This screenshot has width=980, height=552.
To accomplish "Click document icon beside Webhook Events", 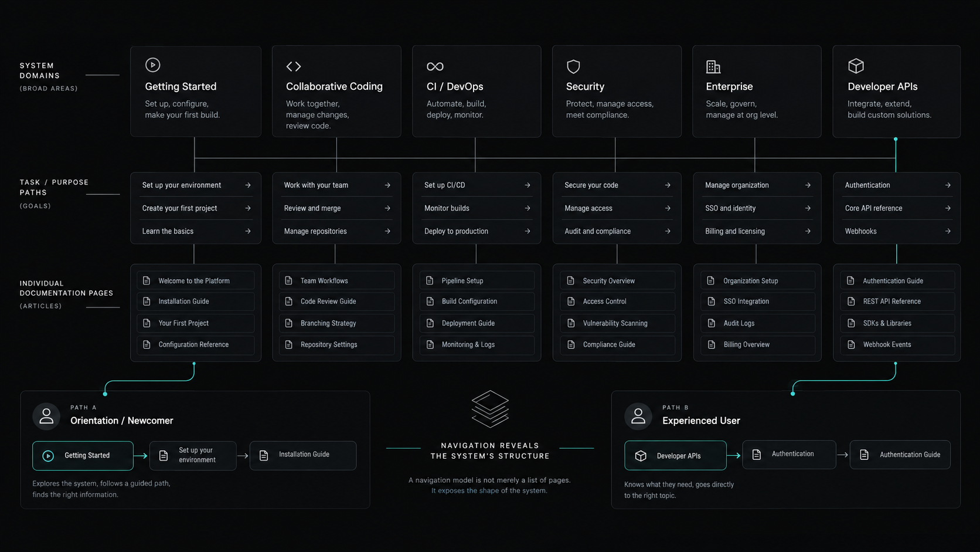I will click(x=851, y=344).
